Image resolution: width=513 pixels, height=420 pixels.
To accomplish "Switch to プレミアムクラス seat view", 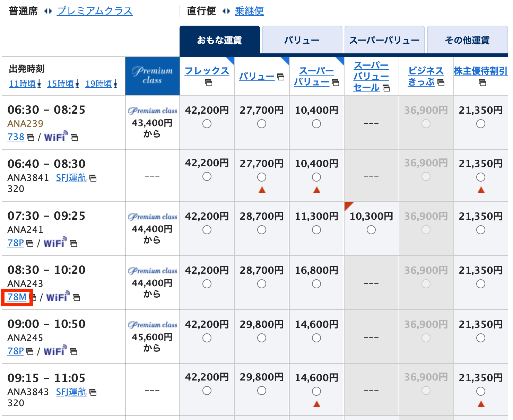I will (95, 11).
